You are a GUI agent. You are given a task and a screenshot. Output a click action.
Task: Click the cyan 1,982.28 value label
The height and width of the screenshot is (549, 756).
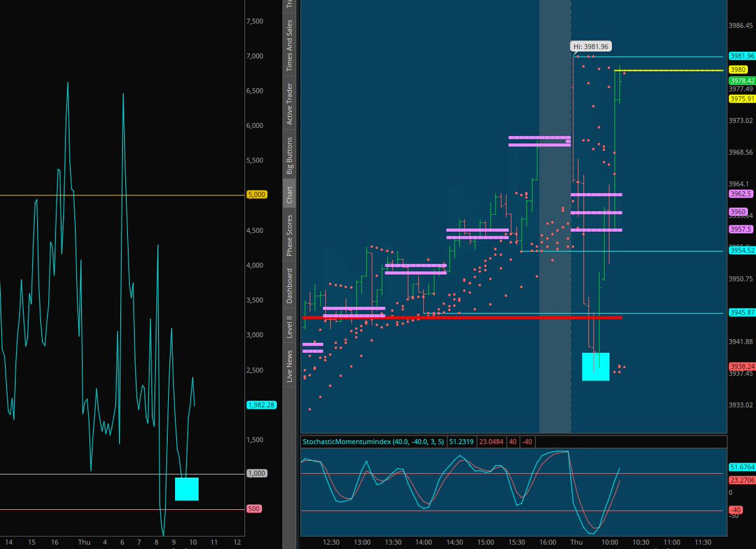click(262, 405)
